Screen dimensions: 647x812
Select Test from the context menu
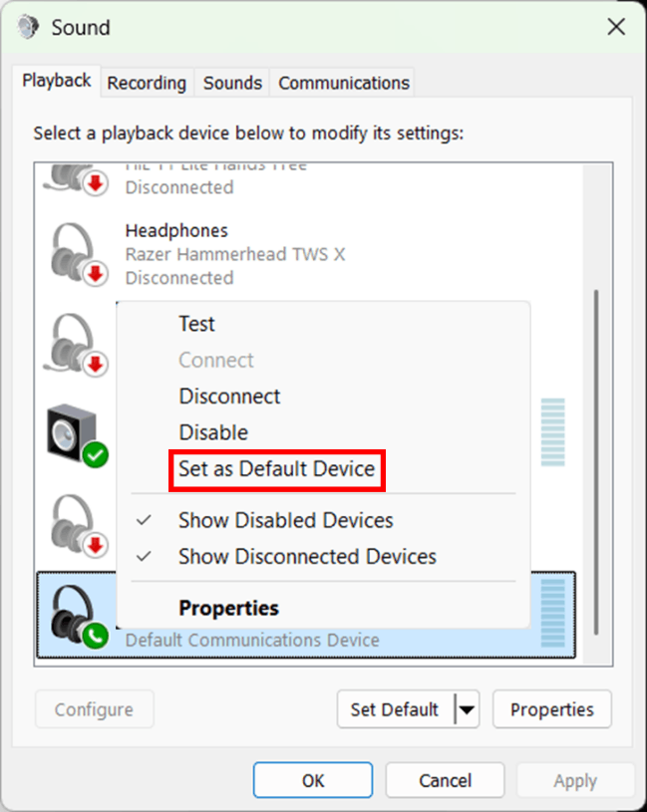coord(196,324)
